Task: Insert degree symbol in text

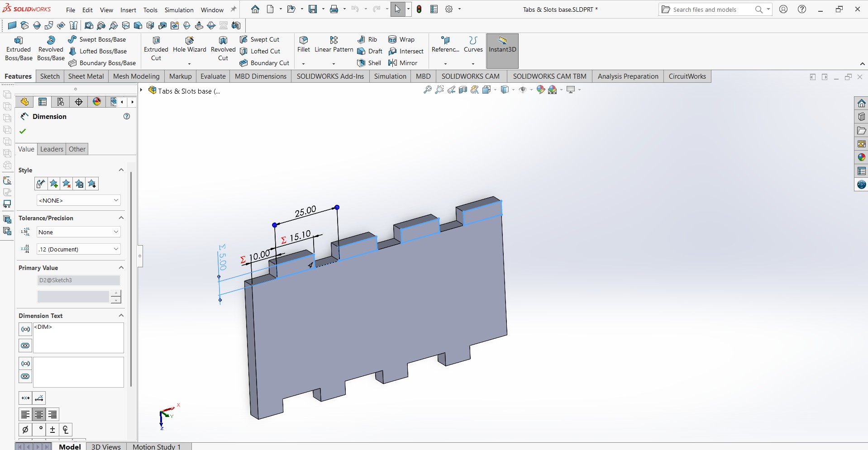Action: pos(40,430)
